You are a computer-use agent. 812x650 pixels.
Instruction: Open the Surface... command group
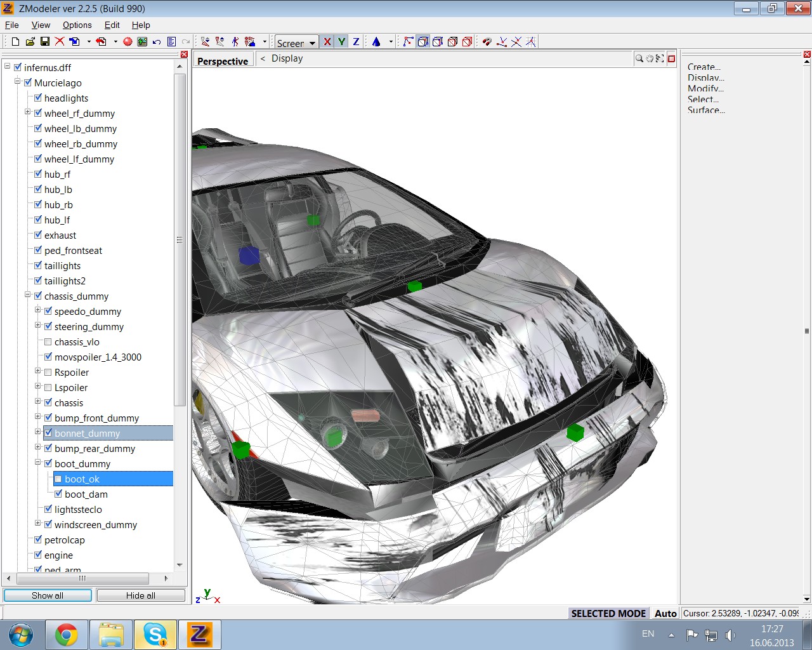706,110
